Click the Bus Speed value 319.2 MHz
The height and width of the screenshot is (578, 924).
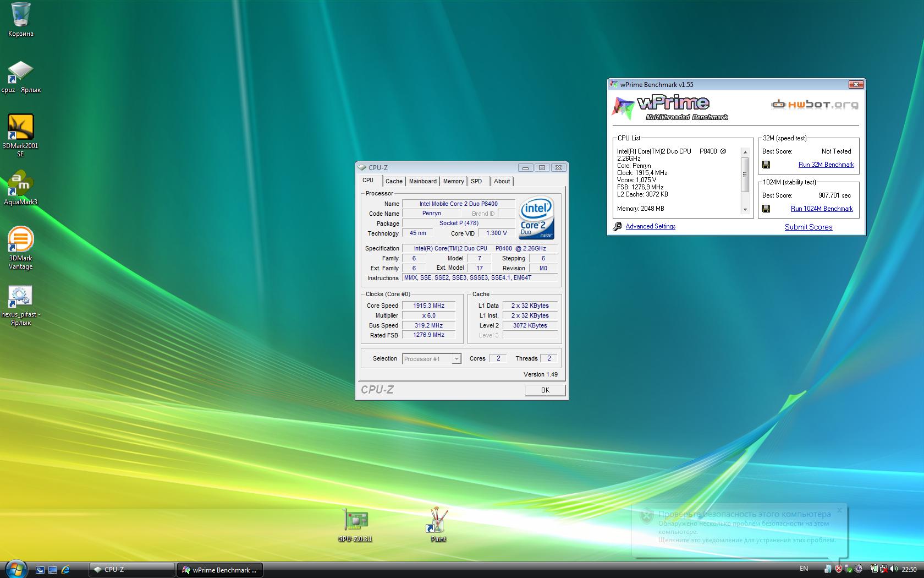pyautogui.click(x=429, y=325)
